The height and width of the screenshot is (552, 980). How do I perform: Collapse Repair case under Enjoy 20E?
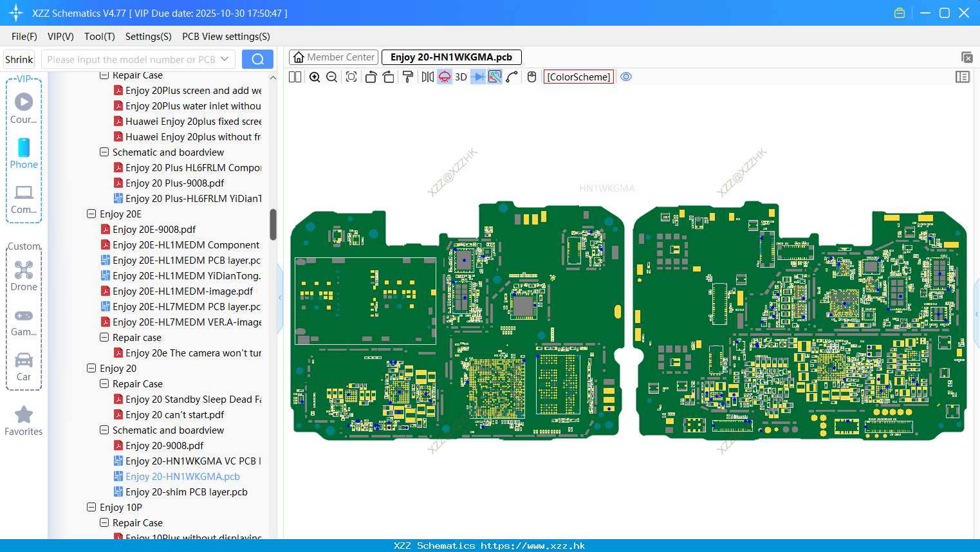[x=104, y=337]
